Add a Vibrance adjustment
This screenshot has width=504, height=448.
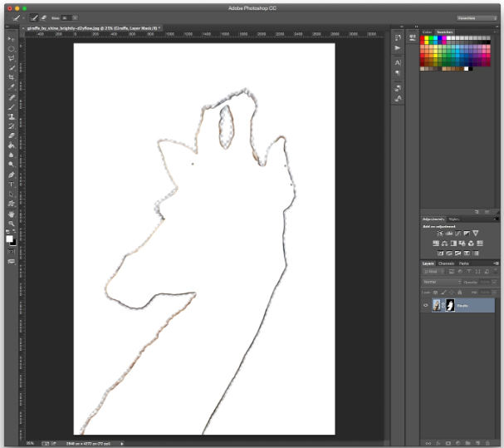[x=476, y=234]
